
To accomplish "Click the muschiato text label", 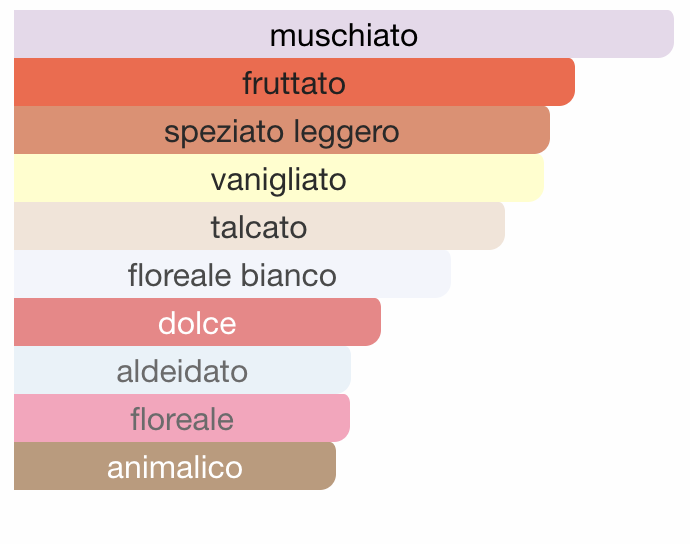I will 344,35.
